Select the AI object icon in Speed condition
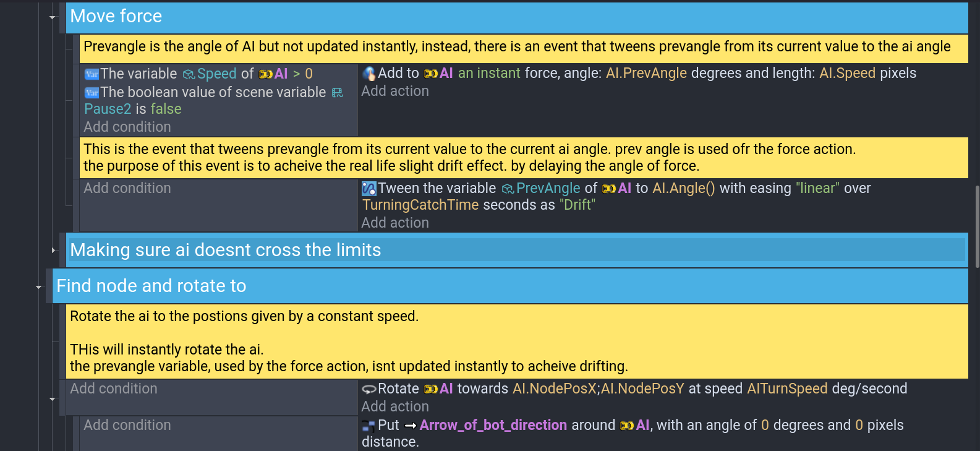Viewport: 980px width, 451px height. click(266, 74)
